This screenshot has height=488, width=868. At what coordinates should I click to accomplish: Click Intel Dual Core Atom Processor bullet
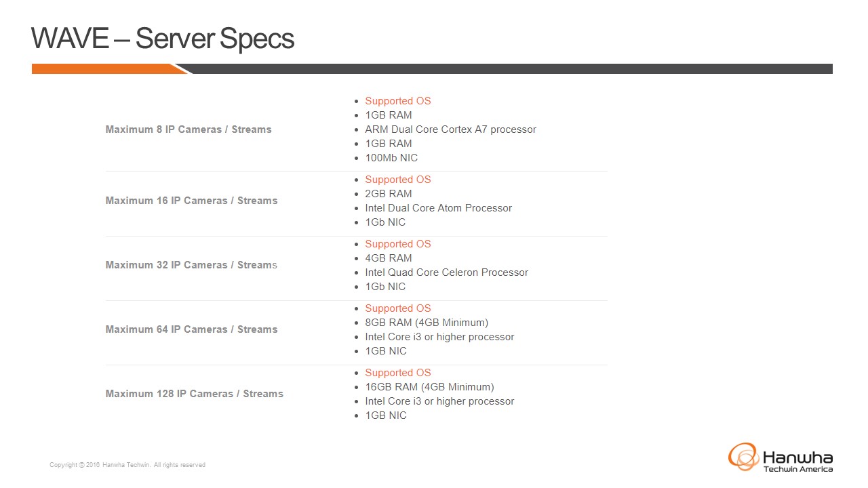coord(438,208)
